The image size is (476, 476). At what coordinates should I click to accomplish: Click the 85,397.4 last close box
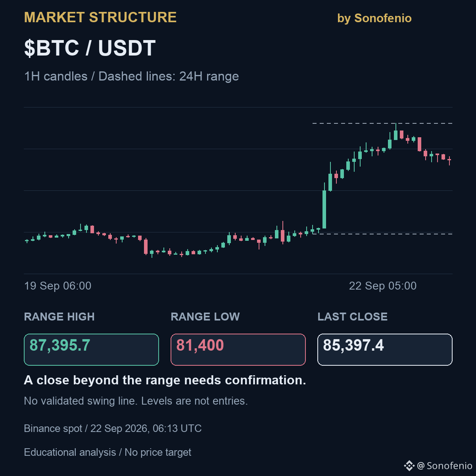[385, 349]
